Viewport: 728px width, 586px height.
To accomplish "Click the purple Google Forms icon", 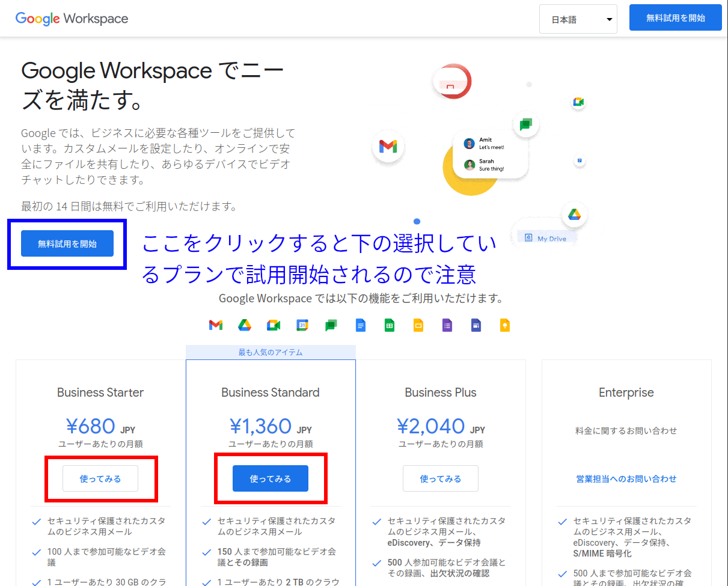I will [447, 325].
